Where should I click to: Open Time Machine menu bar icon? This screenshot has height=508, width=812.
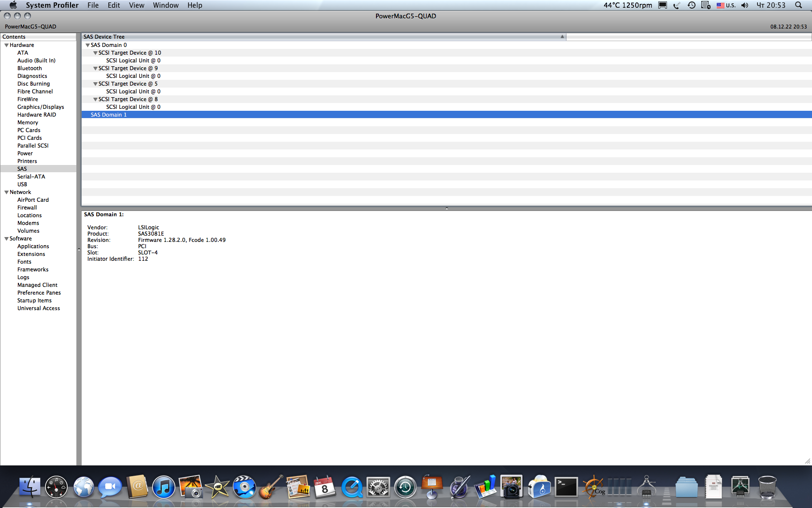pyautogui.click(x=692, y=5)
